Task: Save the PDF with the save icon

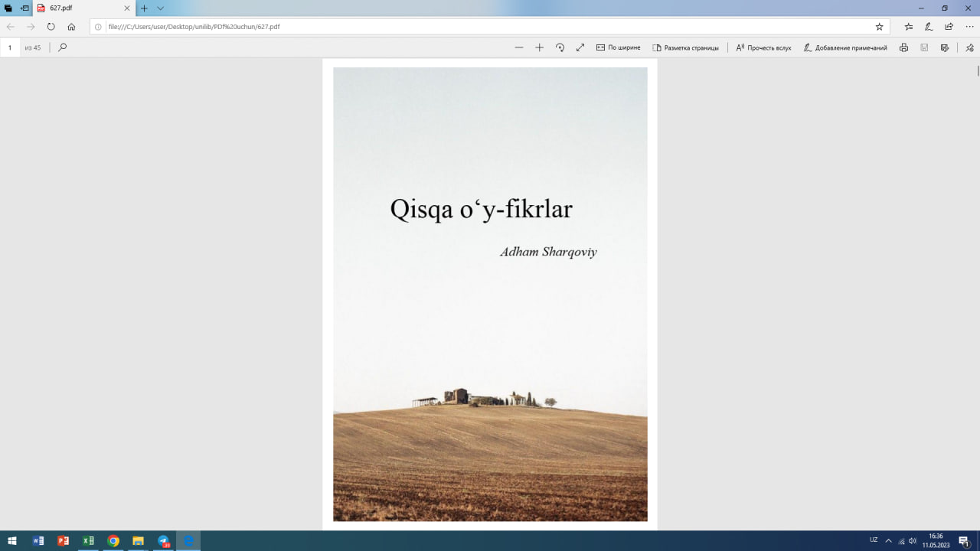Action: (x=923, y=47)
